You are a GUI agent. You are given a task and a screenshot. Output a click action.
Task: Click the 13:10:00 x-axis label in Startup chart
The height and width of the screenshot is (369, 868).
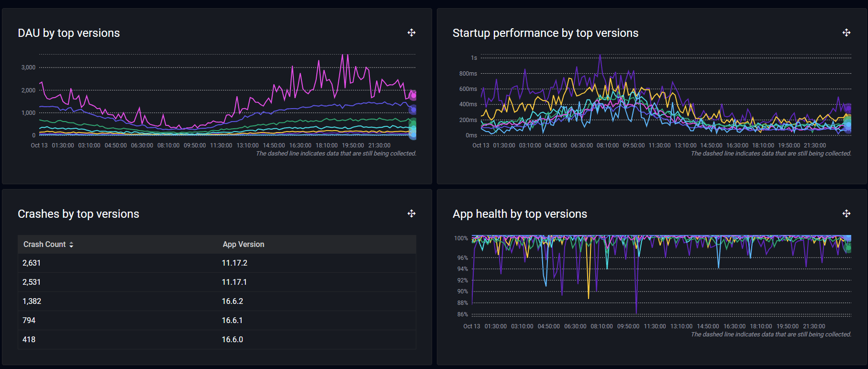(686, 145)
